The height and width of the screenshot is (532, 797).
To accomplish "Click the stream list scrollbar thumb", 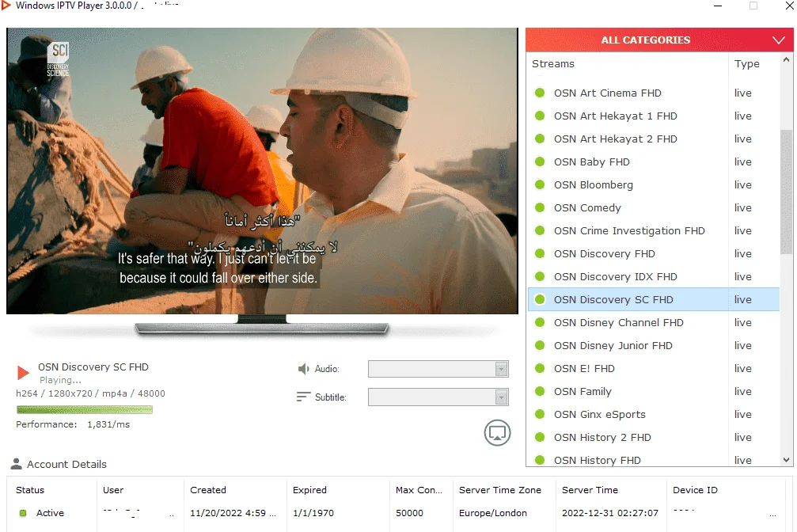I will pyautogui.click(x=787, y=192).
